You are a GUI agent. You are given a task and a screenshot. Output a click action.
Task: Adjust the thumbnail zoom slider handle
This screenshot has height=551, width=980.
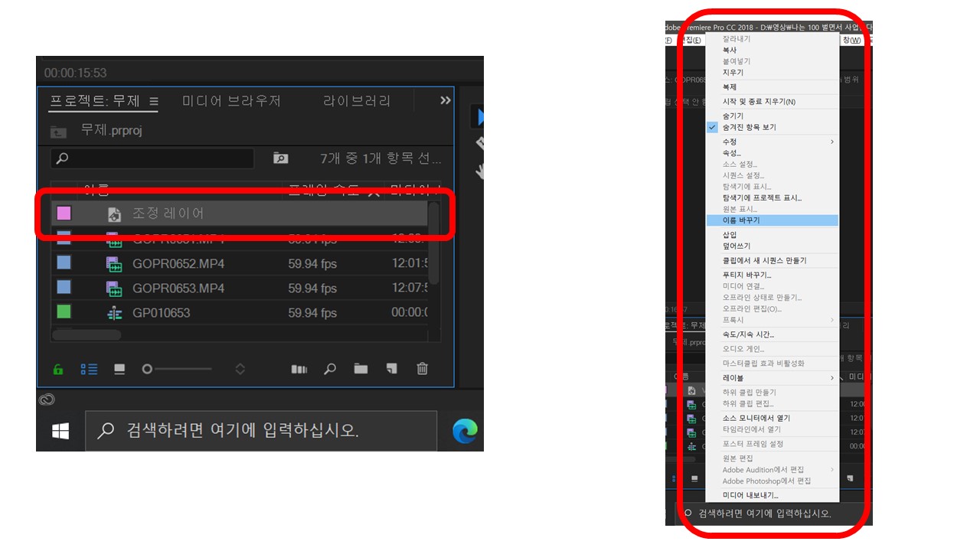[x=147, y=369]
